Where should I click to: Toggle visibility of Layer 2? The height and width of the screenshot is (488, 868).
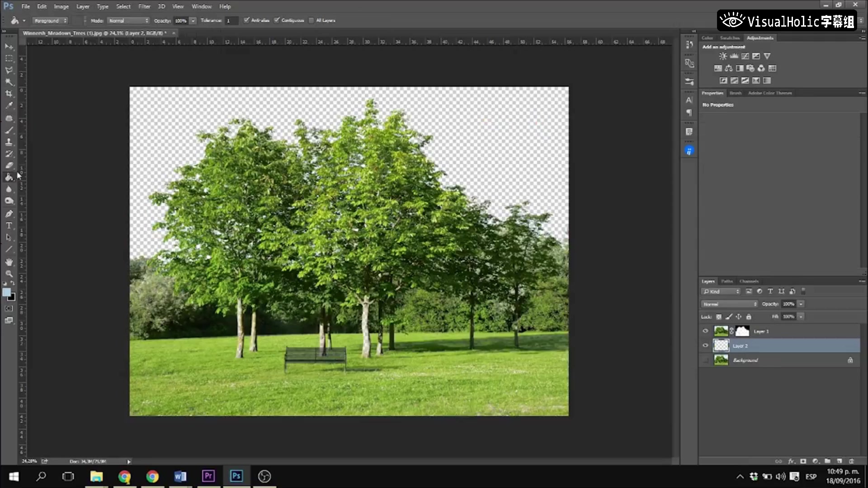(x=706, y=346)
